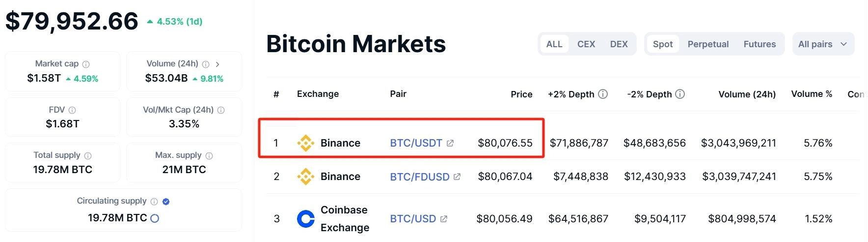Open the All pairs dropdown
Screen dimensions: 868x242
823,44
